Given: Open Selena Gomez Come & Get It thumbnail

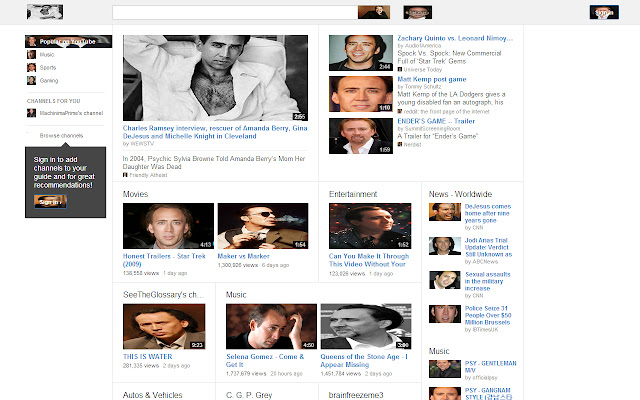Looking at the screenshot, I should [x=271, y=327].
